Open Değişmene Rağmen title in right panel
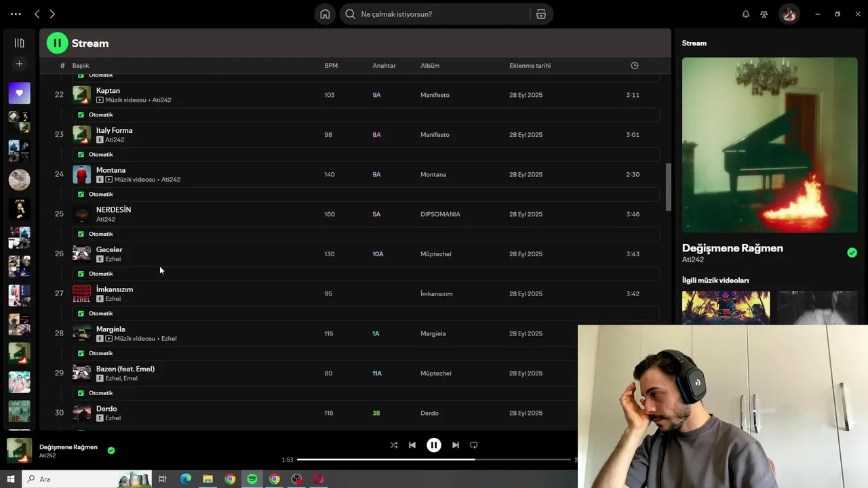Screen dimensions: 868x488 point(732,248)
